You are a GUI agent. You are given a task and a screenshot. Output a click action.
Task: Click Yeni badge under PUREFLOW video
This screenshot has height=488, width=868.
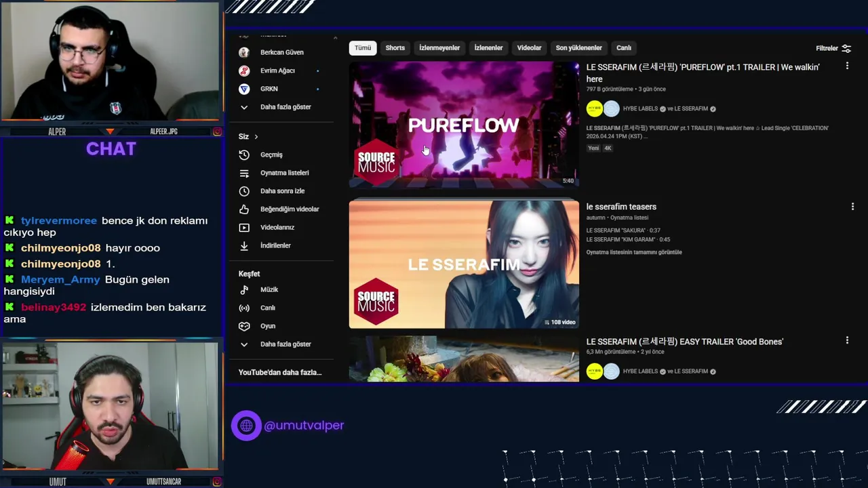[x=593, y=148]
